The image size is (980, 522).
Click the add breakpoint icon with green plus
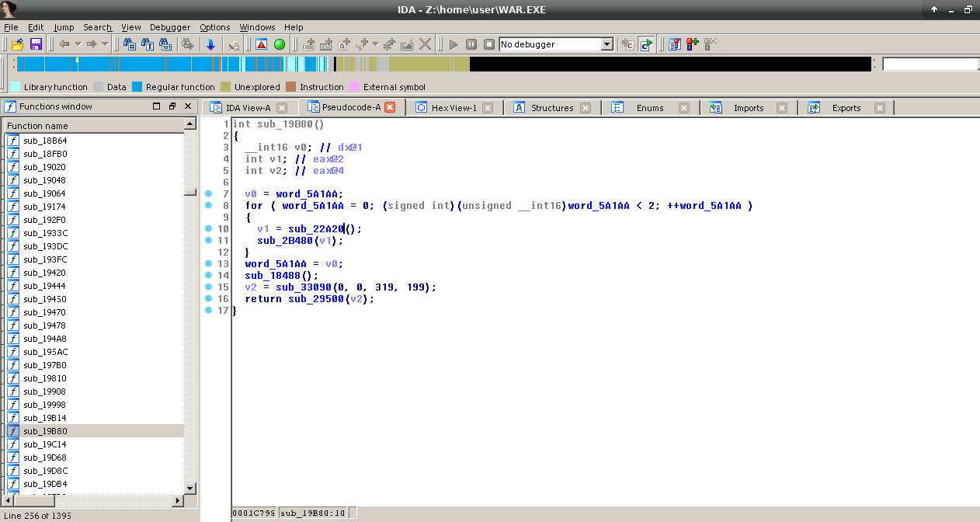[x=691, y=44]
